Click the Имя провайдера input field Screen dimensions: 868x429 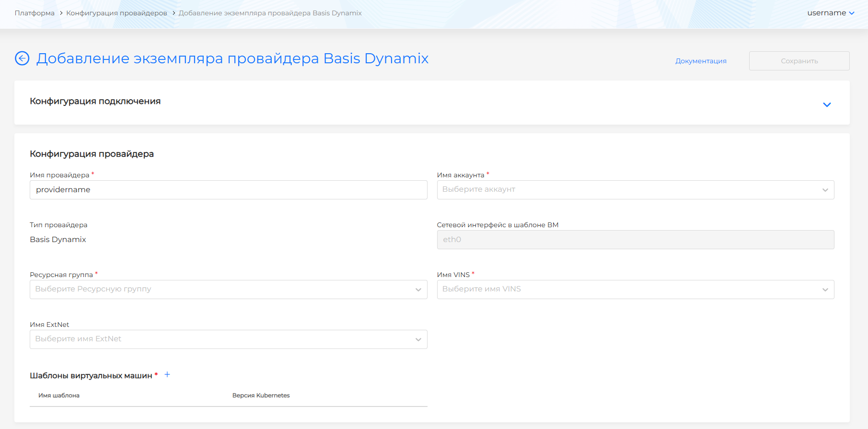(228, 190)
